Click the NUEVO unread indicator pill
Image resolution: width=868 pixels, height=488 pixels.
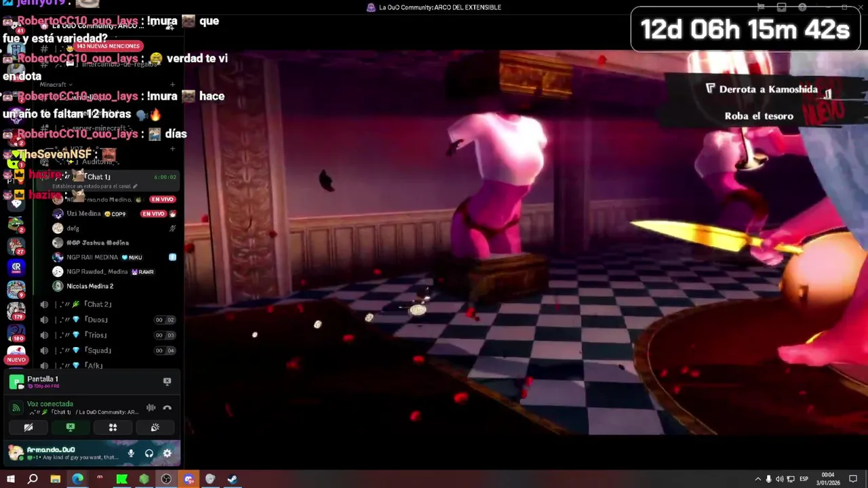coord(16,360)
